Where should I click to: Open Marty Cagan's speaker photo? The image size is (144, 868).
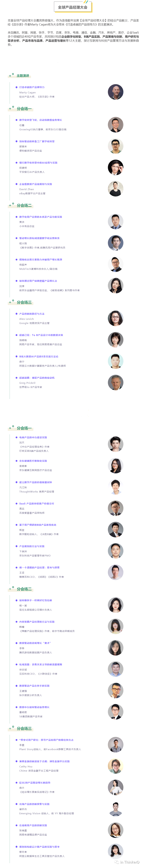[x=115, y=92]
